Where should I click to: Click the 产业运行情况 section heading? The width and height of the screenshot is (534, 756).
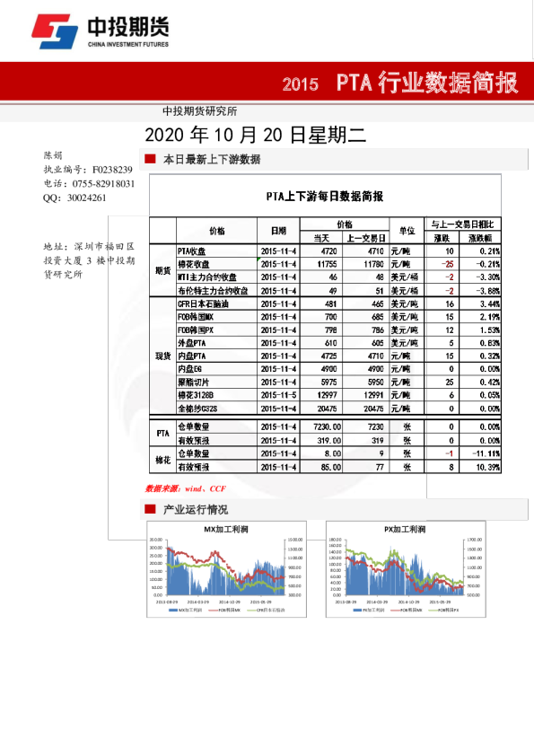tap(195, 509)
